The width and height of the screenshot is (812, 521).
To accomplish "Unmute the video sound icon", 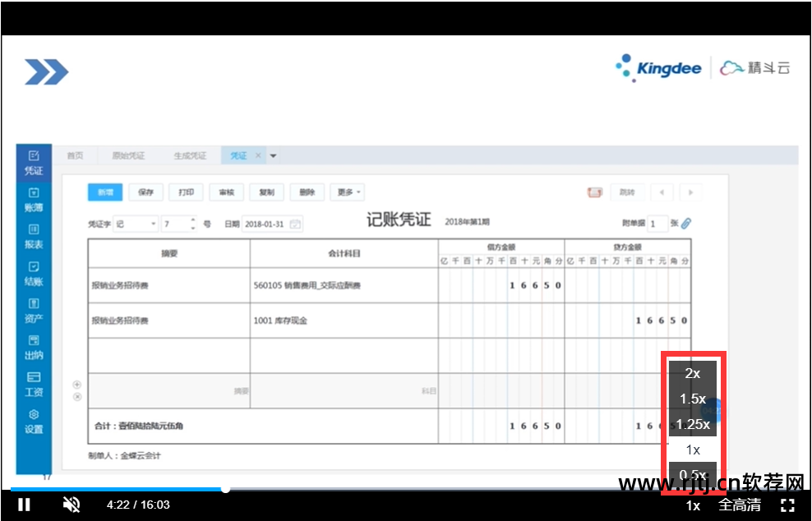I will coord(72,505).
